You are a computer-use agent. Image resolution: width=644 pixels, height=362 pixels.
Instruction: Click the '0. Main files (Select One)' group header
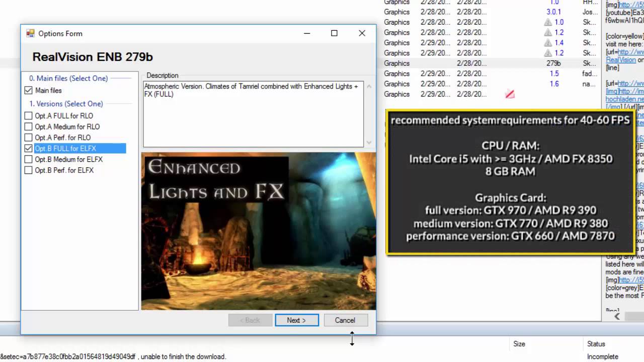tap(68, 78)
